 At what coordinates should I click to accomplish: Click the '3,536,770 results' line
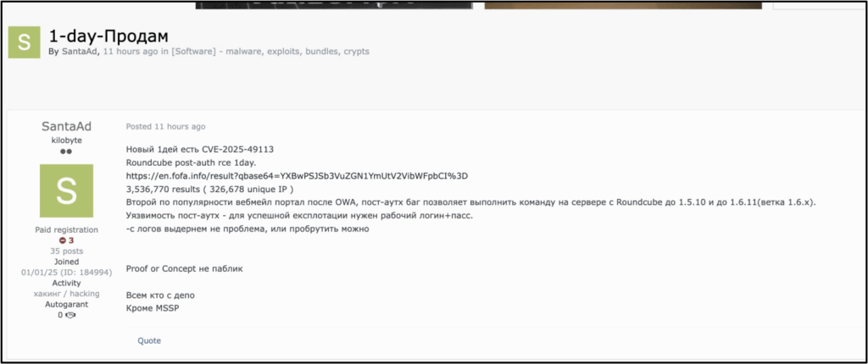210,189
